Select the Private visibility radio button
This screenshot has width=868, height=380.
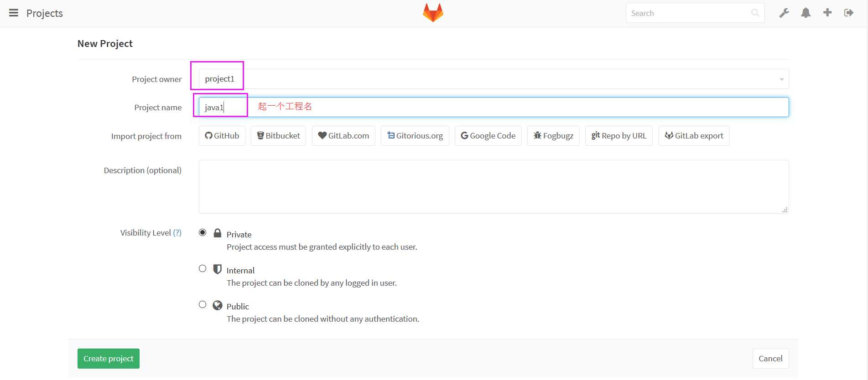click(203, 232)
